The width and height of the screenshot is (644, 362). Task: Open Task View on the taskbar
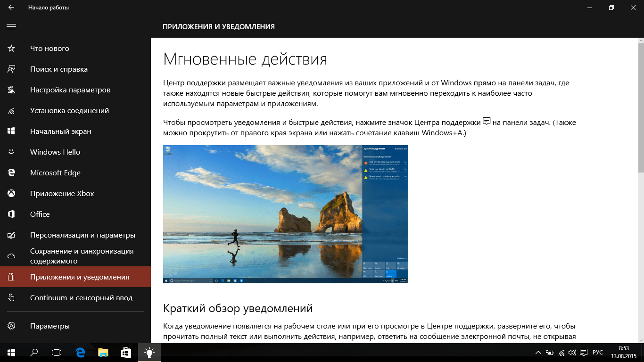[x=57, y=352]
